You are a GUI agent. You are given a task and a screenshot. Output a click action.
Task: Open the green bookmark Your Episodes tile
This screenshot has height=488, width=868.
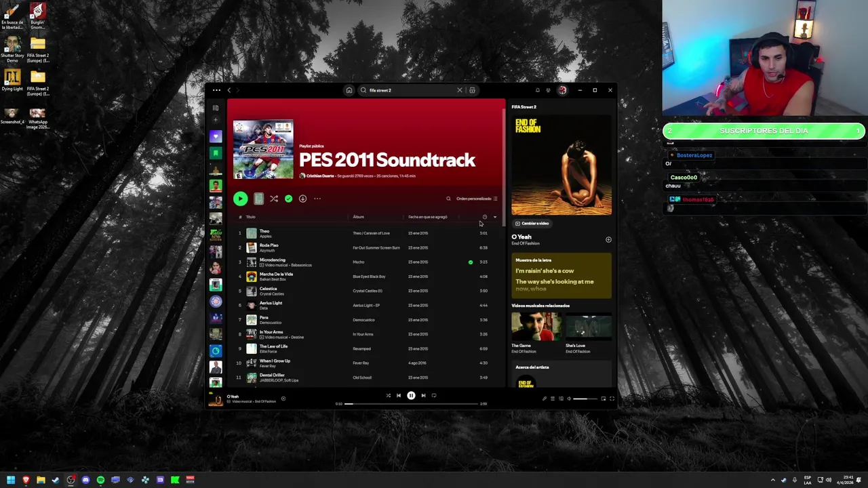pyautogui.click(x=216, y=153)
